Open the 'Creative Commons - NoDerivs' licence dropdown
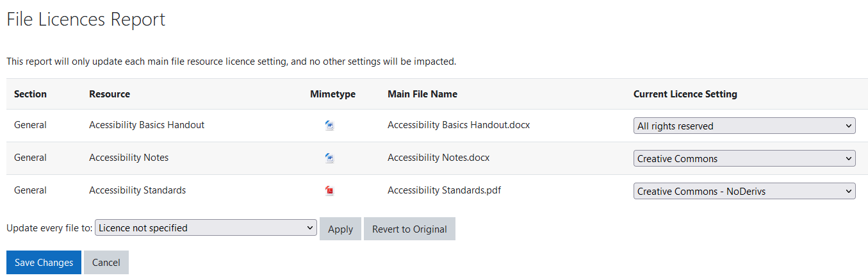 pyautogui.click(x=744, y=191)
